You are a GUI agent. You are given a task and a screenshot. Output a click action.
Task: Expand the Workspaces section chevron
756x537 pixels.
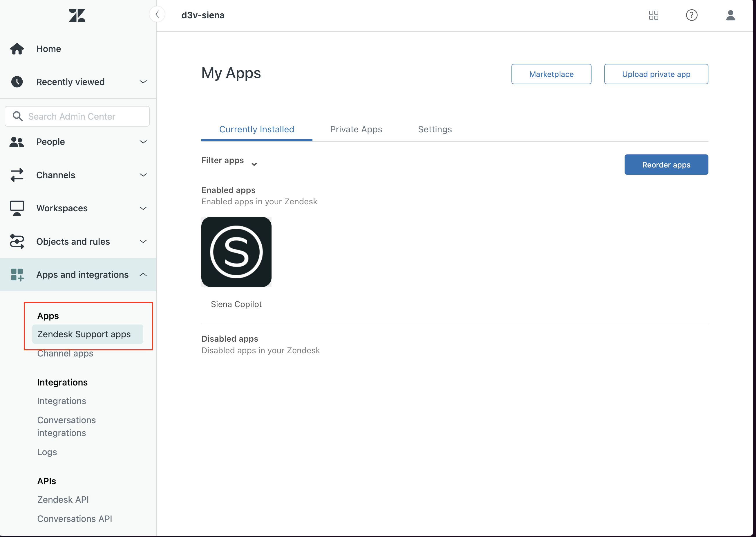click(x=143, y=208)
